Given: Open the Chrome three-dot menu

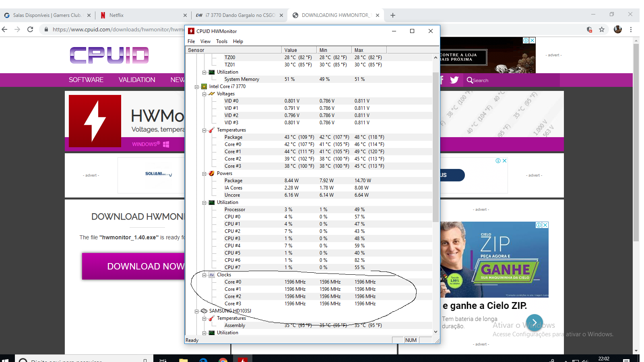Looking at the screenshot, I should point(631,29).
